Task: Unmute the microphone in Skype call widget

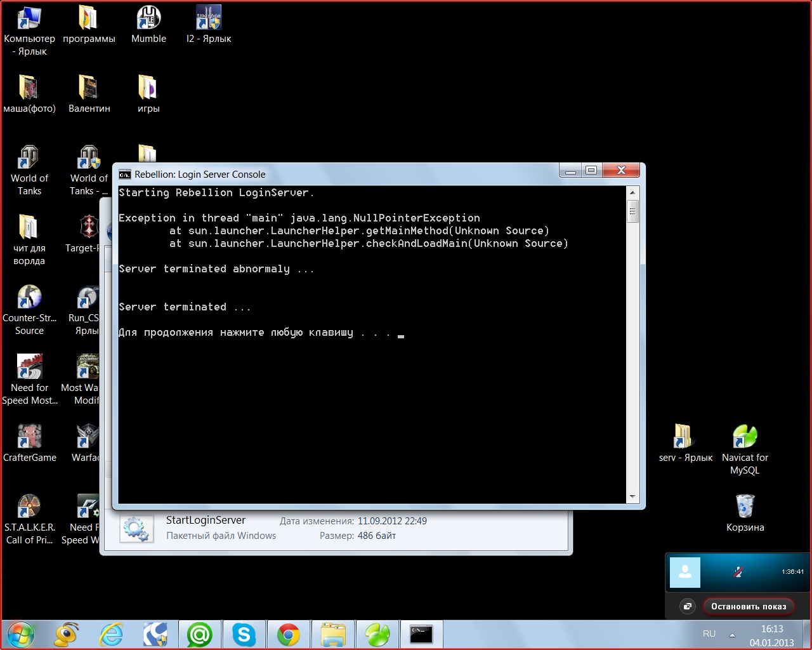Action: tap(738, 572)
